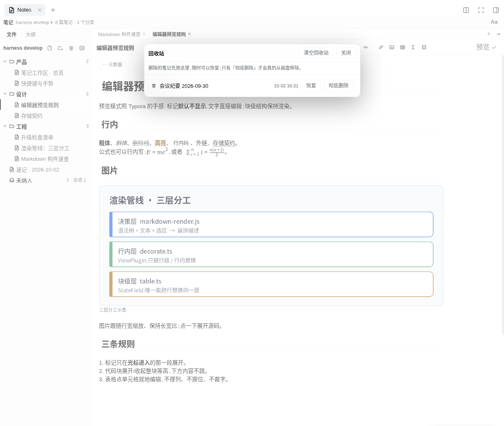Click the trash icon beside 会议纪要 2026-09-30
The height and width of the screenshot is (426, 504).
coord(154,86)
